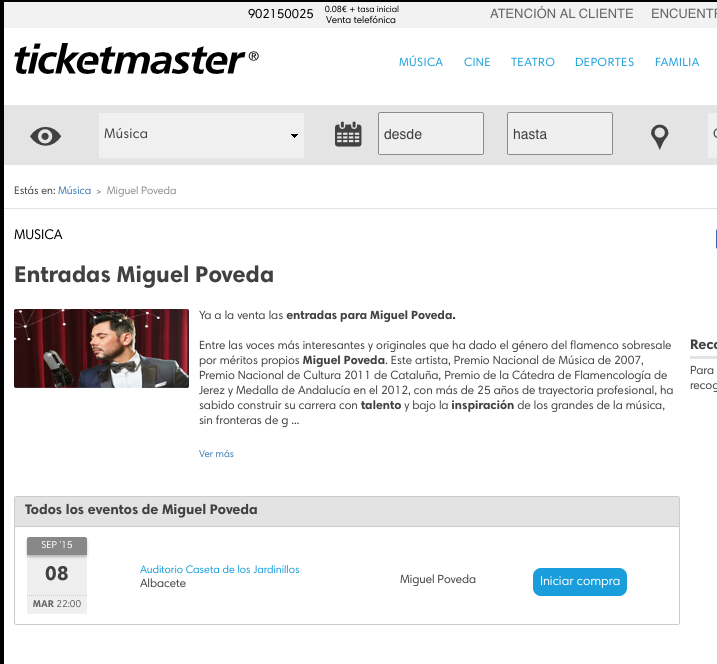Open ATENCIÓN AL CLIENTE link
The width and height of the screenshot is (717, 664).
click(562, 14)
